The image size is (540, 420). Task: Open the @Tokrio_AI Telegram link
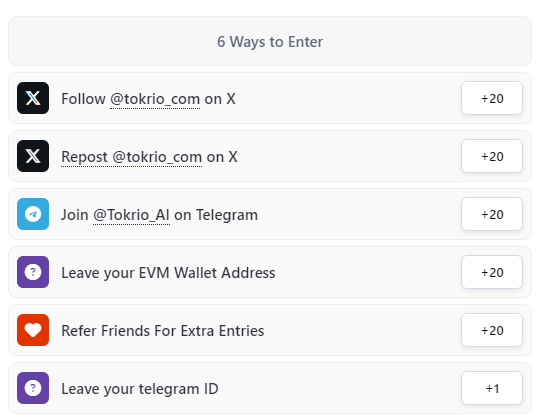pyautogui.click(x=132, y=215)
